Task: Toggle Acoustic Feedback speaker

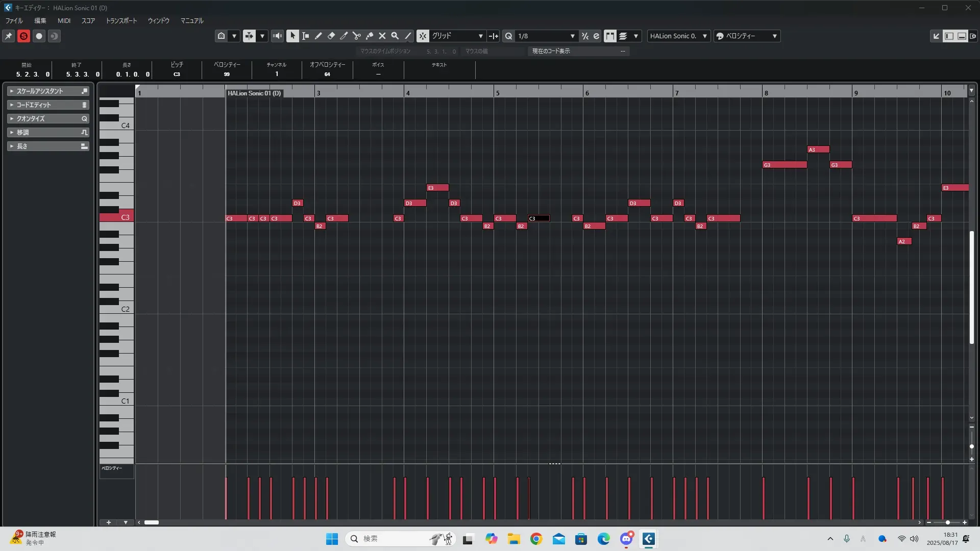Action: click(x=277, y=36)
